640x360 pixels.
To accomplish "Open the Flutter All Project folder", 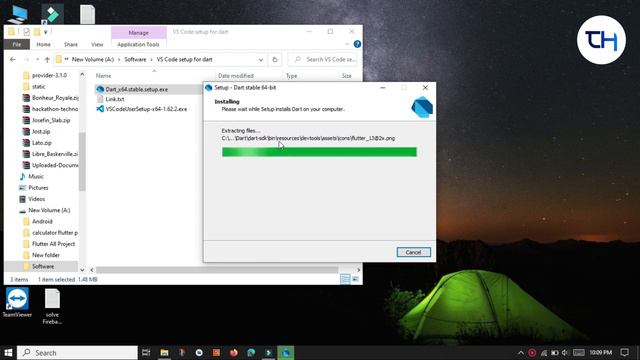I will point(53,244).
